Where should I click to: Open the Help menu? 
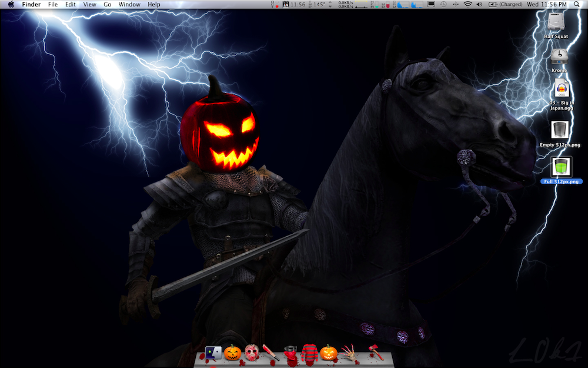click(x=153, y=5)
